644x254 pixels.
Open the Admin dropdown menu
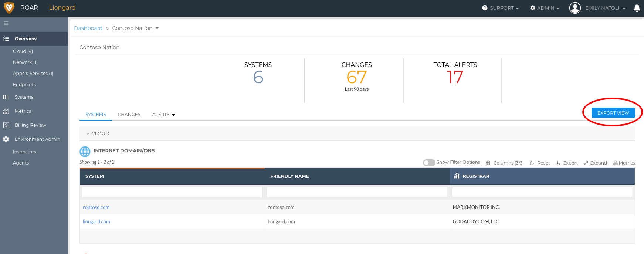point(545,8)
